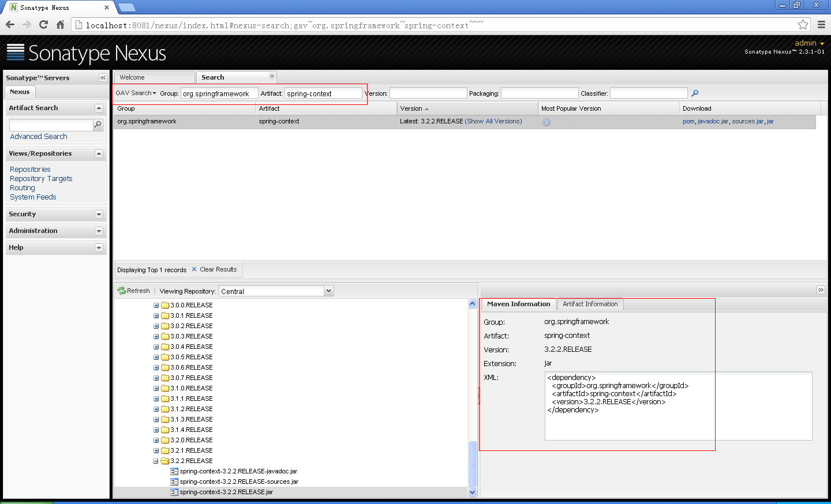831x504 pixels.
Task: Download the pom file link
Action: coord(688,121)
